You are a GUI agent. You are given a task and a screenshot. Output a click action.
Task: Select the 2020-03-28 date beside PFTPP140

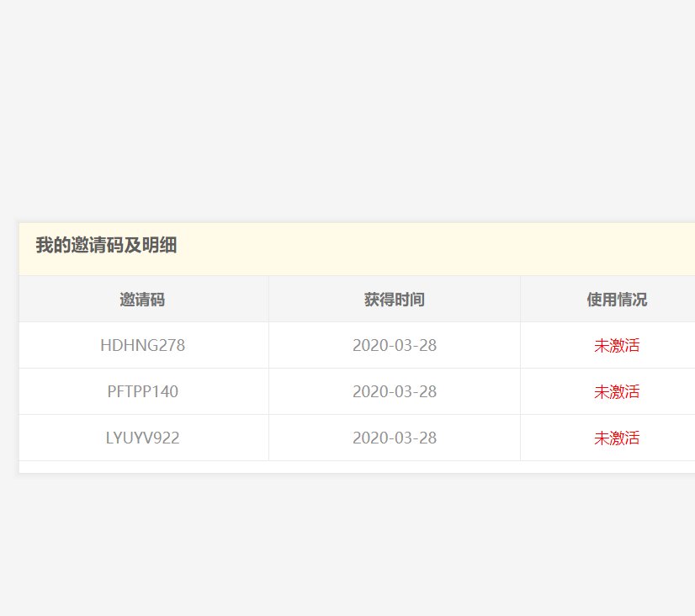[394, 391]
